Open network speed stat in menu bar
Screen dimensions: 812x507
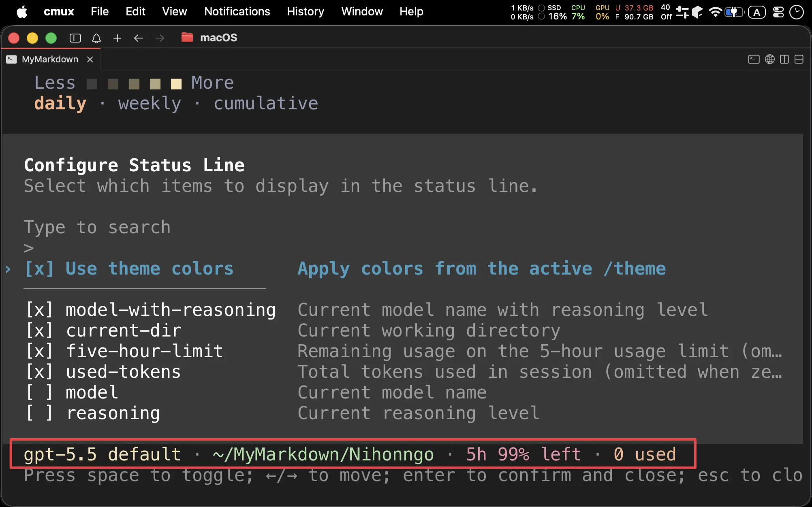(522, 12)
